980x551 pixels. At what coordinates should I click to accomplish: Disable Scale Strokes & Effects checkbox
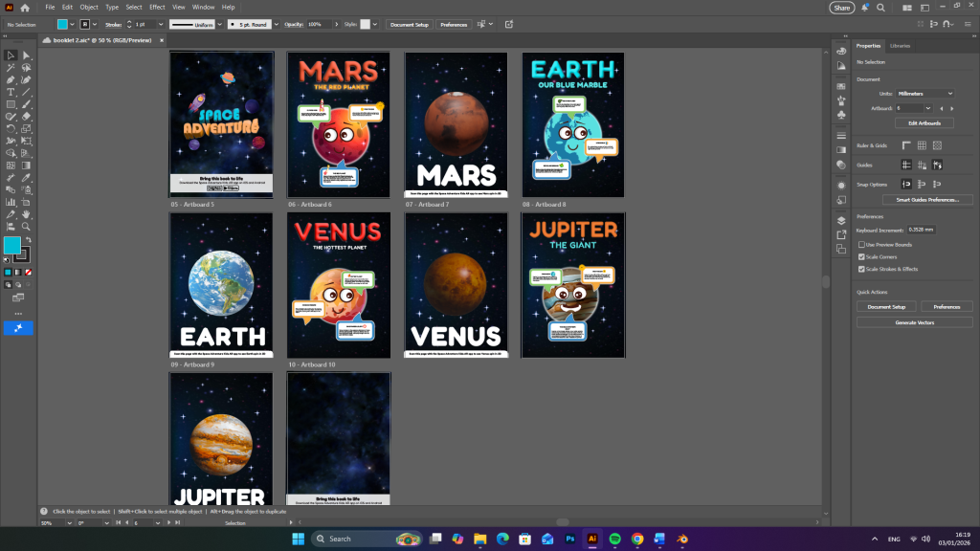pyautogui.click(x=862, y=269)
